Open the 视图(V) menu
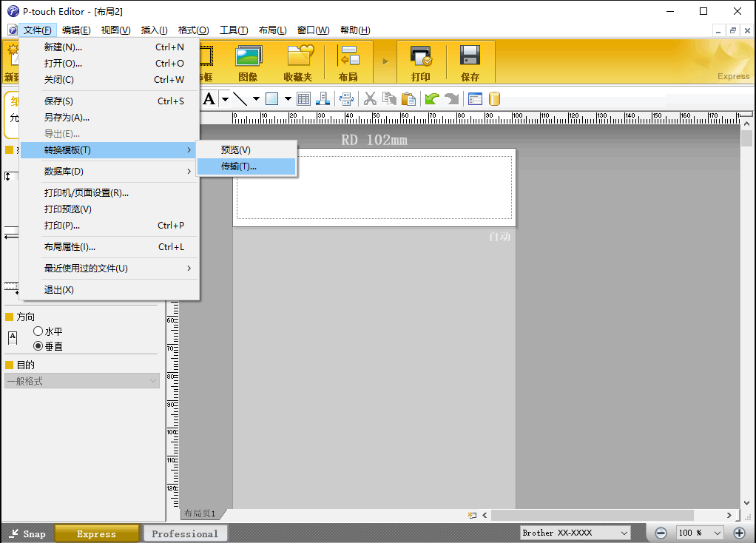This screenshot has height=543, width=756. point(115,30)
